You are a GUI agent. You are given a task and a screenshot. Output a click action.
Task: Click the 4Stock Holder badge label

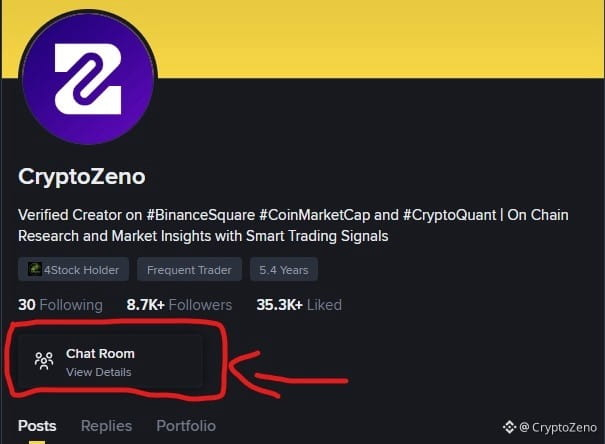(x=81, y=270)
